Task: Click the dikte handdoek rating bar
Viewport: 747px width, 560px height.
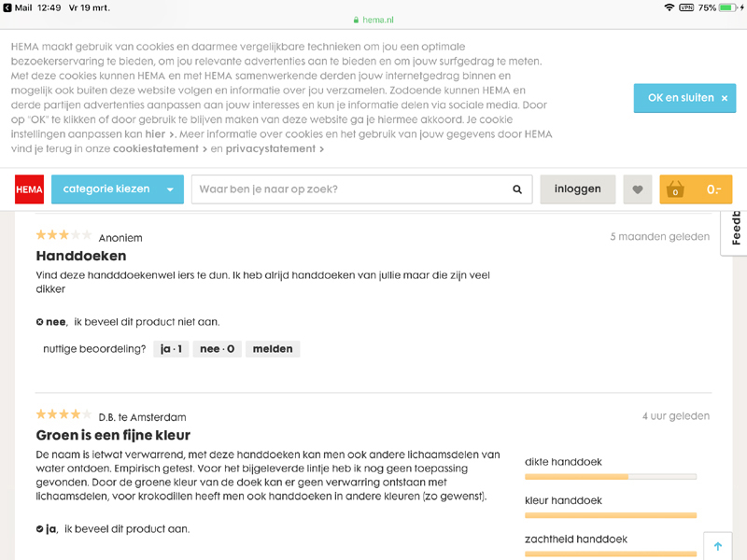Action: coord(611,476)
